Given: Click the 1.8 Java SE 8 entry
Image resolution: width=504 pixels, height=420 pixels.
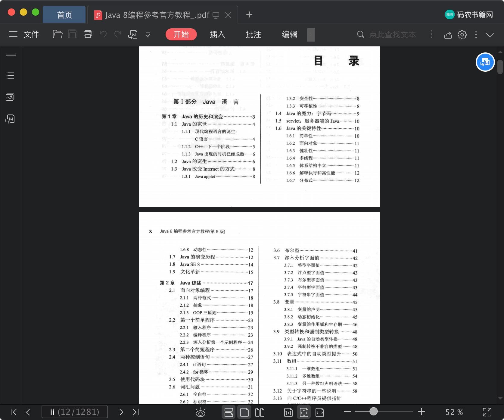Looking at the screenshot, I should pos(211,265).
